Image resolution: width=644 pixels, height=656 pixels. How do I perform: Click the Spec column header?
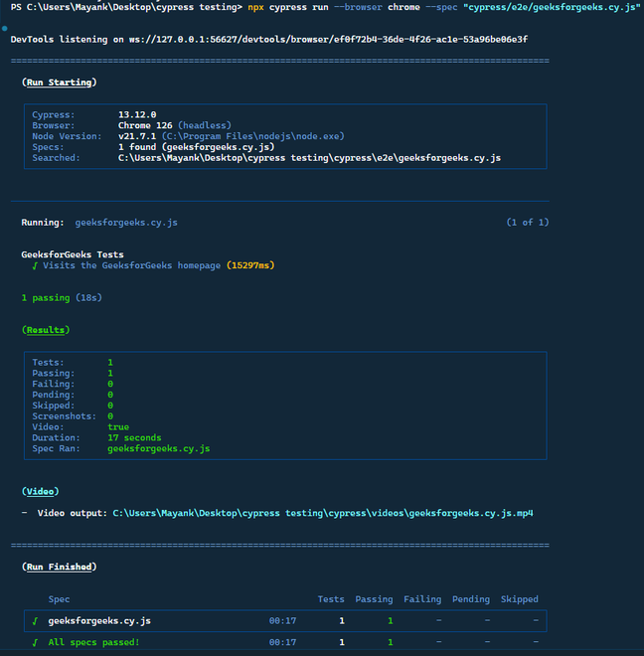pos(59,599)
